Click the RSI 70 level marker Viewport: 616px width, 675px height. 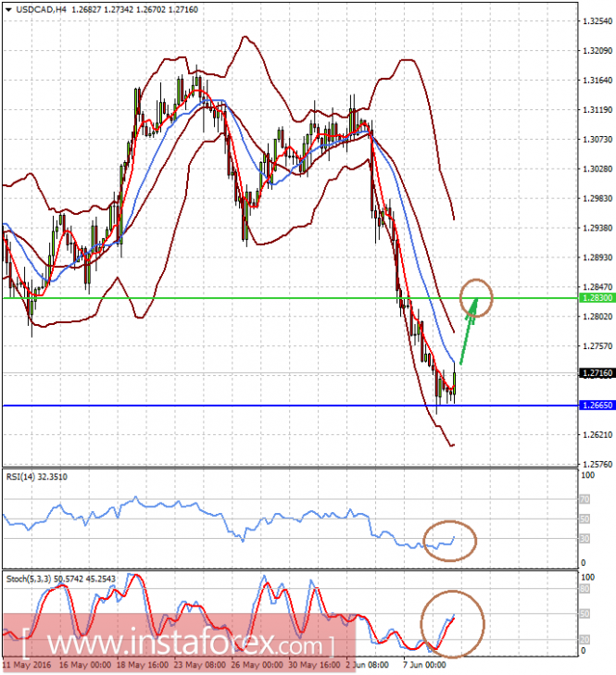[585, 499]
